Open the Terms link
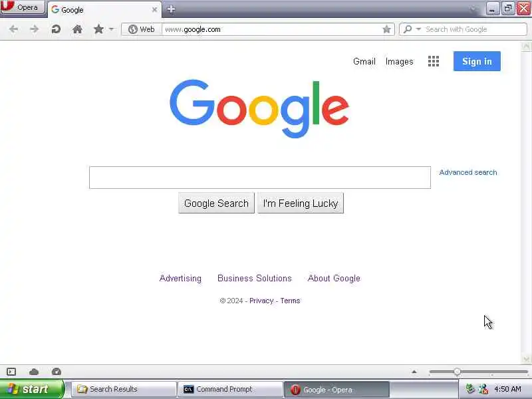Screen dimensions: 532x399 coord(290,301)
